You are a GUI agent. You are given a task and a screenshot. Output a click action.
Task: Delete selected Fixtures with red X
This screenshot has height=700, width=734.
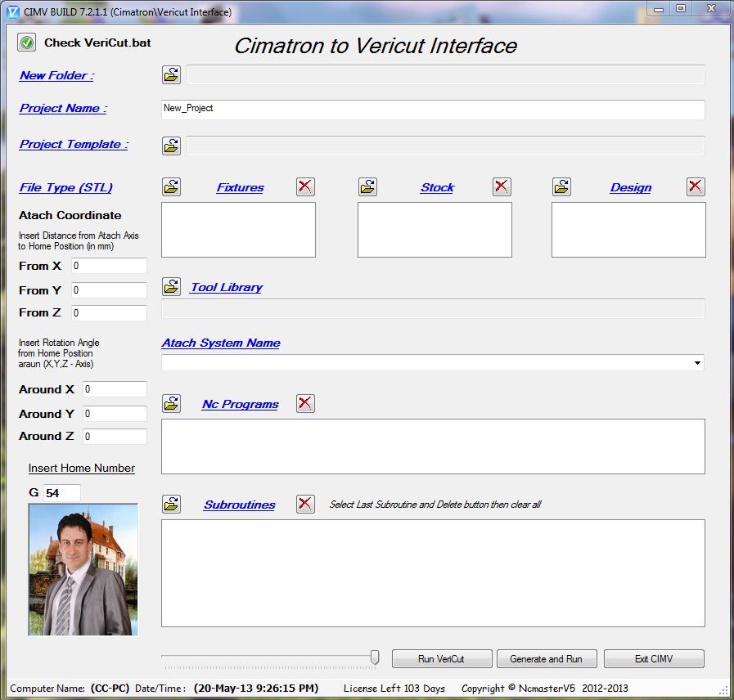(305, 186)
